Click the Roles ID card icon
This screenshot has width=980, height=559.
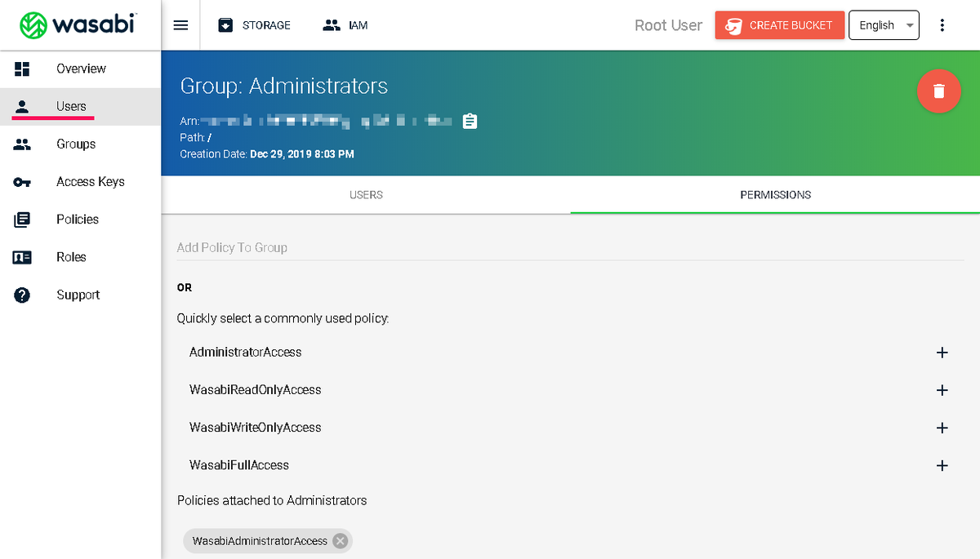point(22,257)
